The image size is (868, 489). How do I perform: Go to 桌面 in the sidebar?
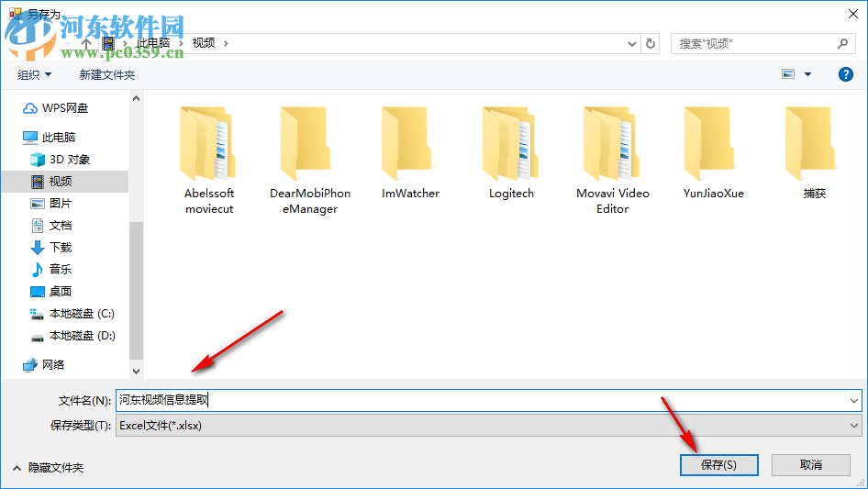pos(51,292)
